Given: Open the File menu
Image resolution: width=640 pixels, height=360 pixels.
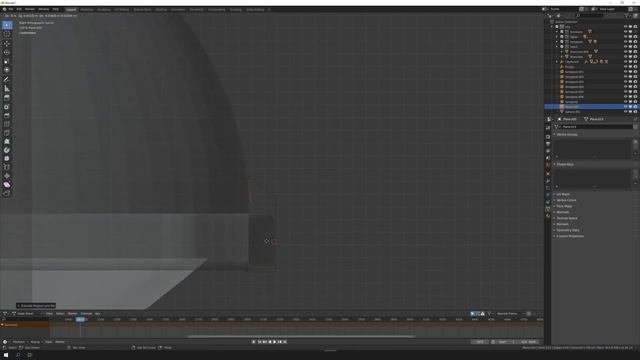Looking at the screenshot, I should 11,9.
